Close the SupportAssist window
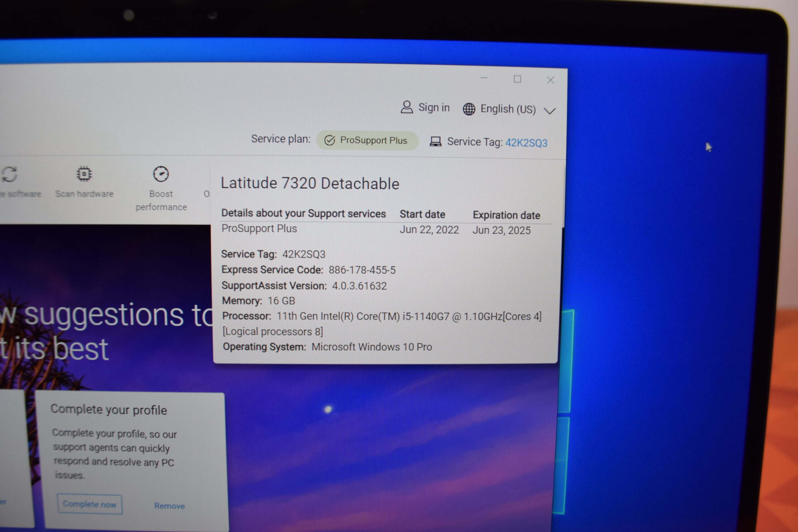 coord(551,80)
